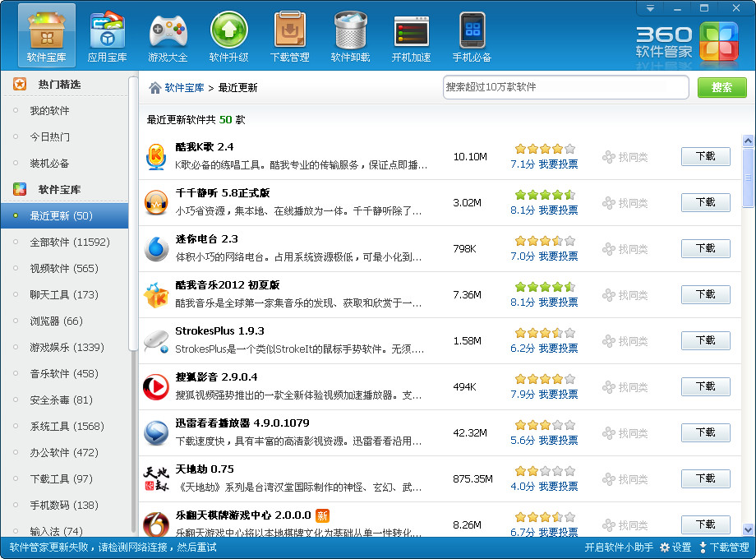Click the 迅雷看看播放器 app icon

click(156, 432)
